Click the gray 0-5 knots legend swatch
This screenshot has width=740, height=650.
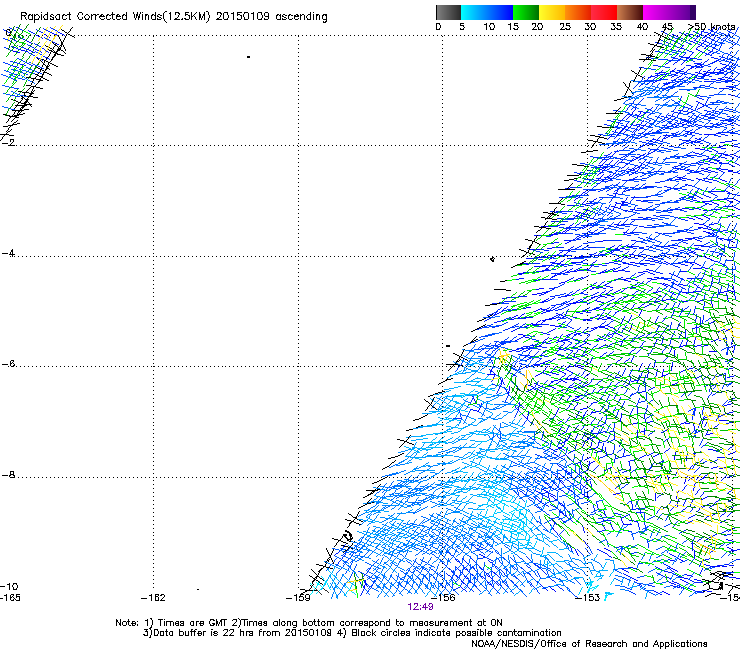(x=448, y=12)
